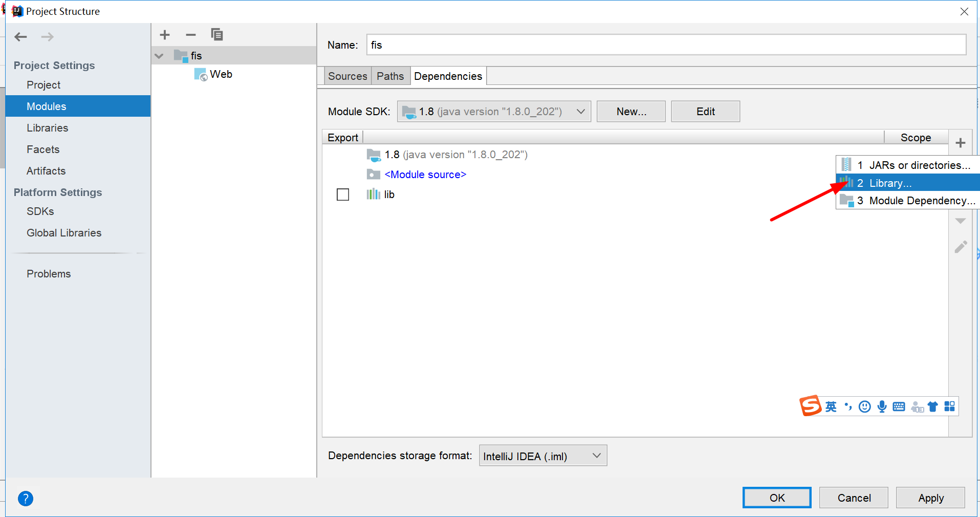
Task: Select the 1.8 java version dependency row
Action: (x=456, y=155)
